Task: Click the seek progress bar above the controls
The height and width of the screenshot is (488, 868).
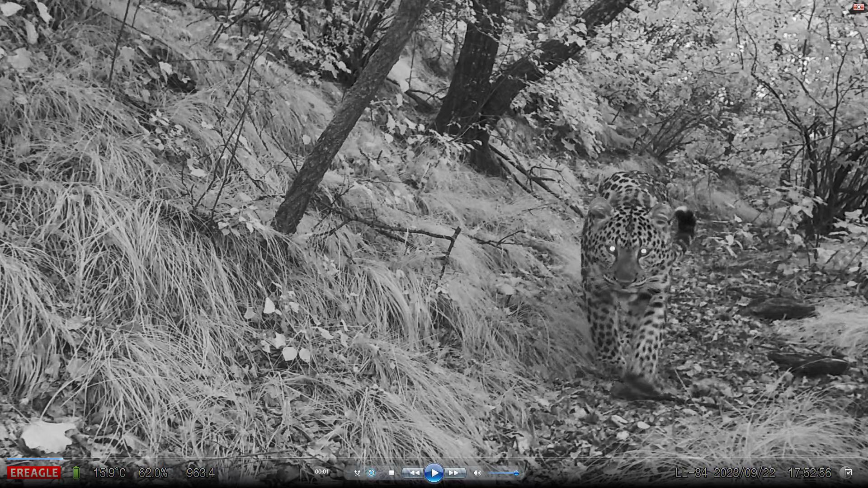Action: tap(434, 459)
